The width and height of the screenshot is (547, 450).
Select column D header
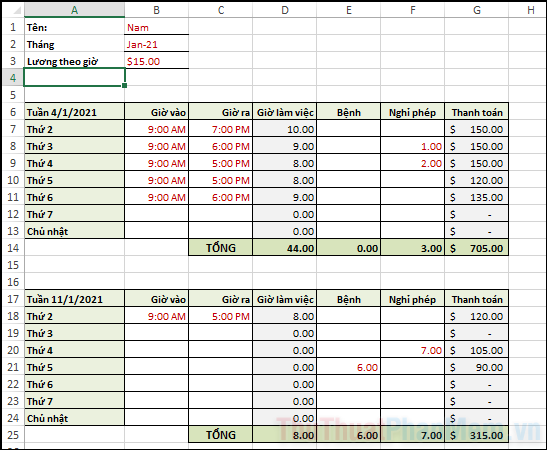coord(285,10)
